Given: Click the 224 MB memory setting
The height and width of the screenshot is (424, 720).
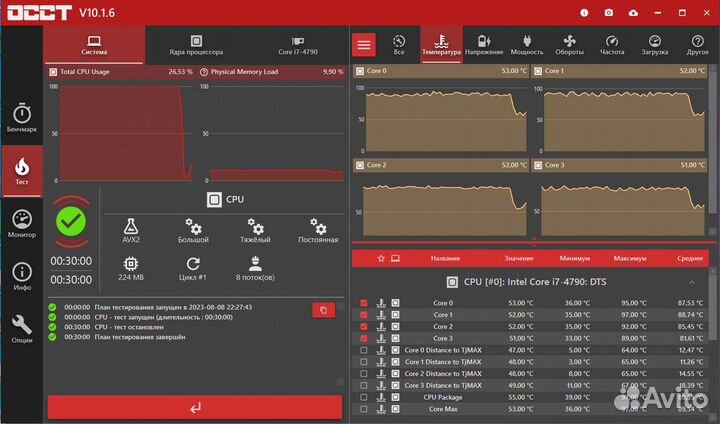Looking at the screenshot, I should tap(131, 269).
